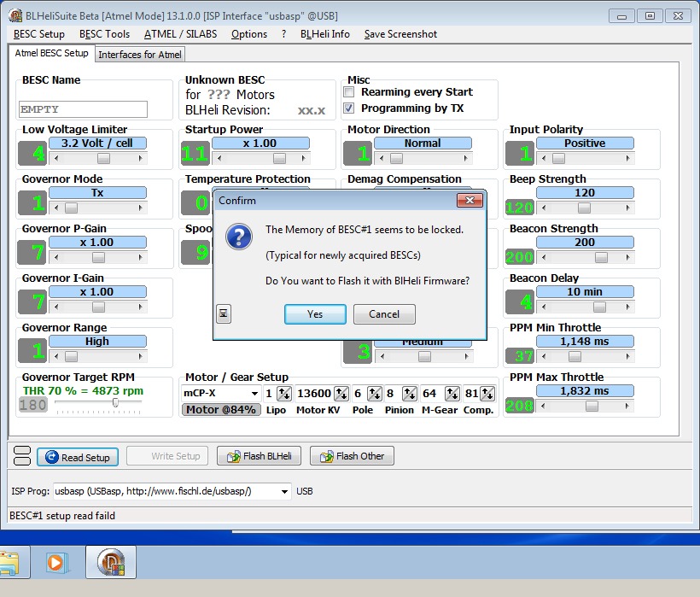
Task: Click the Motor Direction Normal value bar
Action: [423, 143]
